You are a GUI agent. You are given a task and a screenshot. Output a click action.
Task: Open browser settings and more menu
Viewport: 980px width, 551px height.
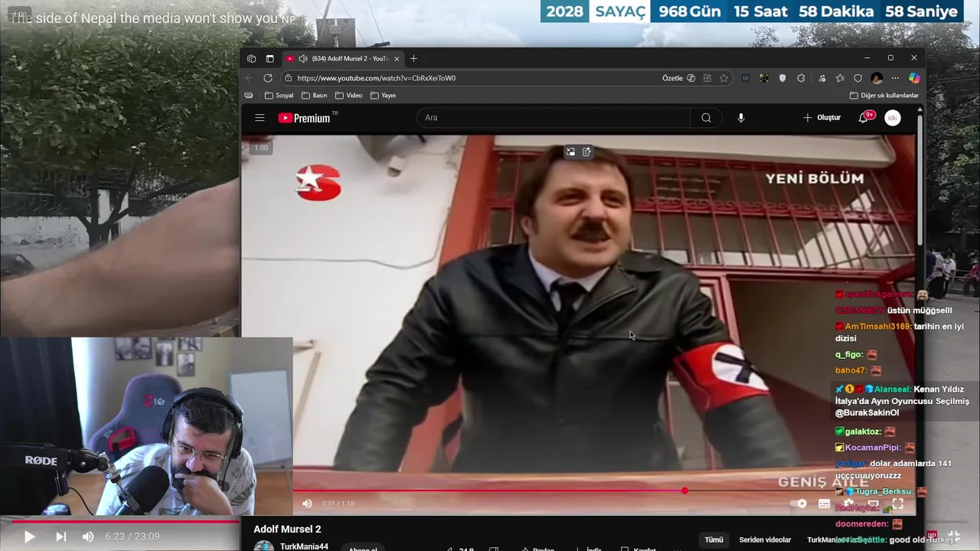pos(895,78)
